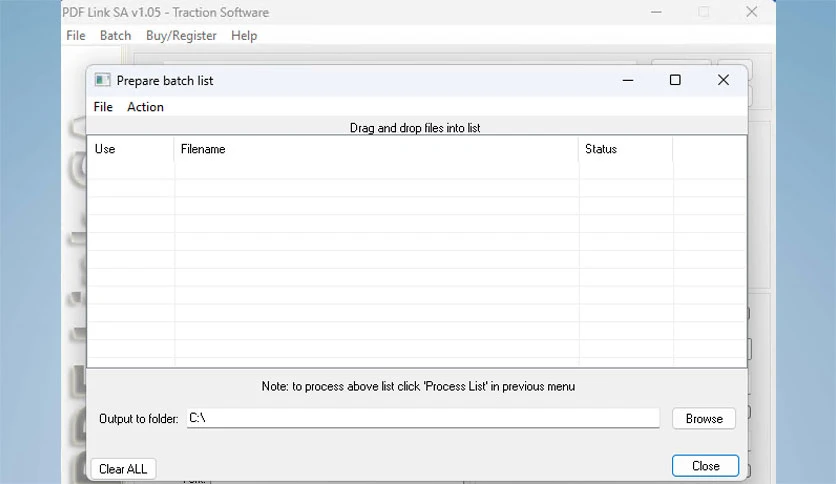The width and height of the screenshot is (836, 484).
Task: Minimize the Prepare batch list dialog
Action: tap(628, 80)
